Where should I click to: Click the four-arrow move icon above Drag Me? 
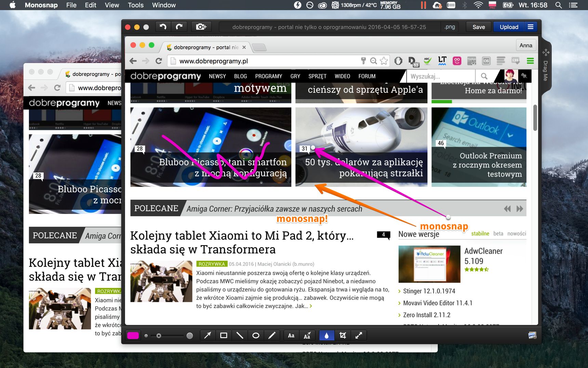click(x=546, y=52)
